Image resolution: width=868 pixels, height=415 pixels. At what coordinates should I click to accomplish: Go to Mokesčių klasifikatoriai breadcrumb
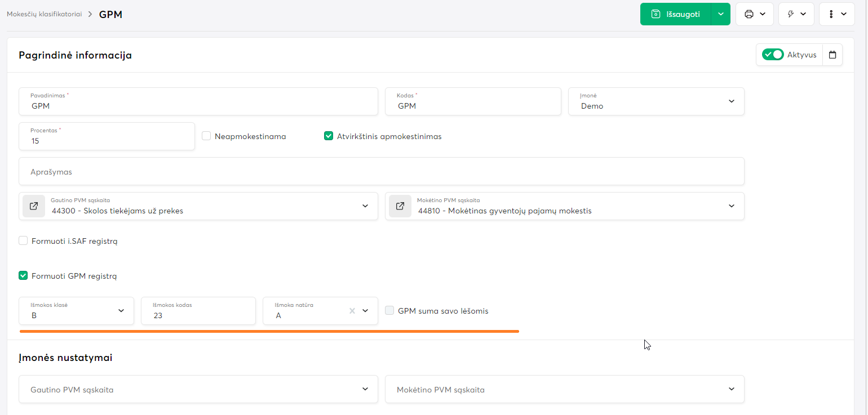(x=44, y=14)
